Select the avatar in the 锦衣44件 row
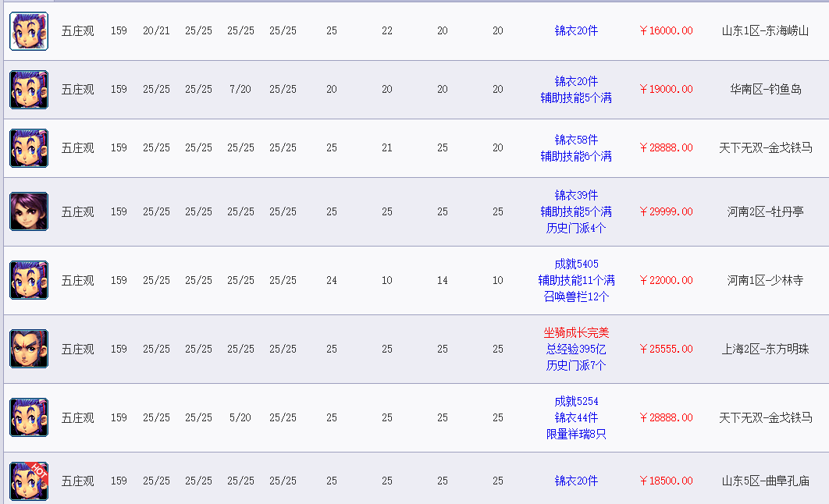The image size is (829, 504). coord(29,417)
